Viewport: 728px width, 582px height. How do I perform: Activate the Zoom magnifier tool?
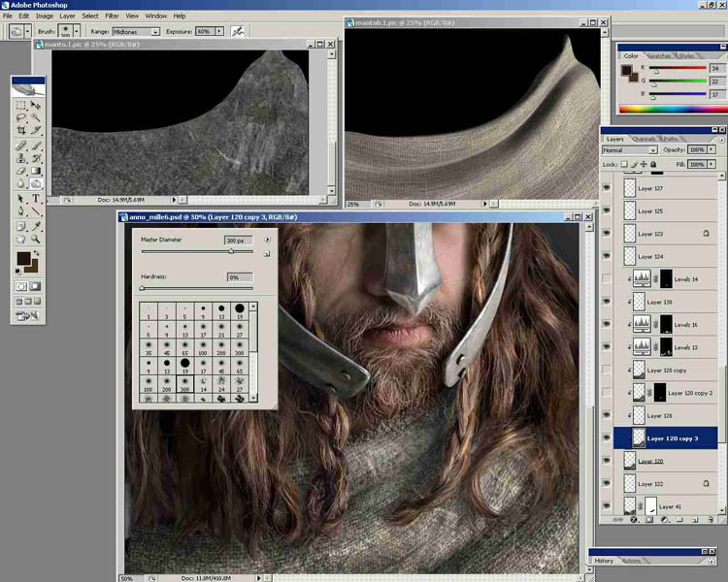[x=36, y=238]
